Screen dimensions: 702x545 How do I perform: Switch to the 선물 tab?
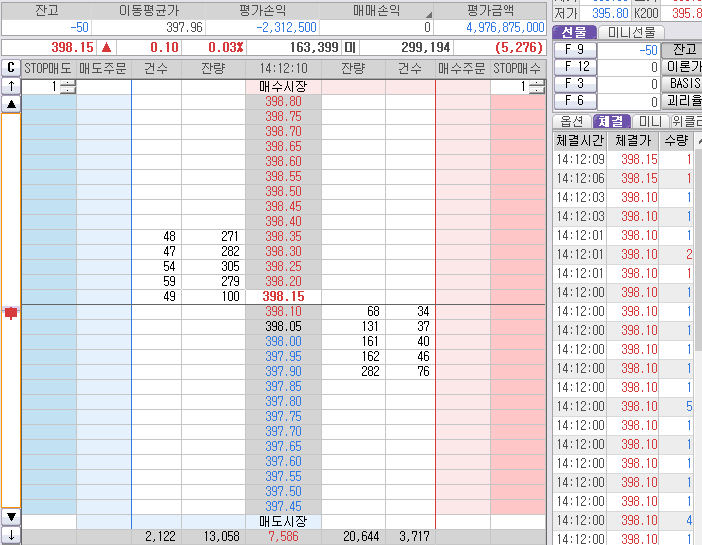click(x=574, y=32)
